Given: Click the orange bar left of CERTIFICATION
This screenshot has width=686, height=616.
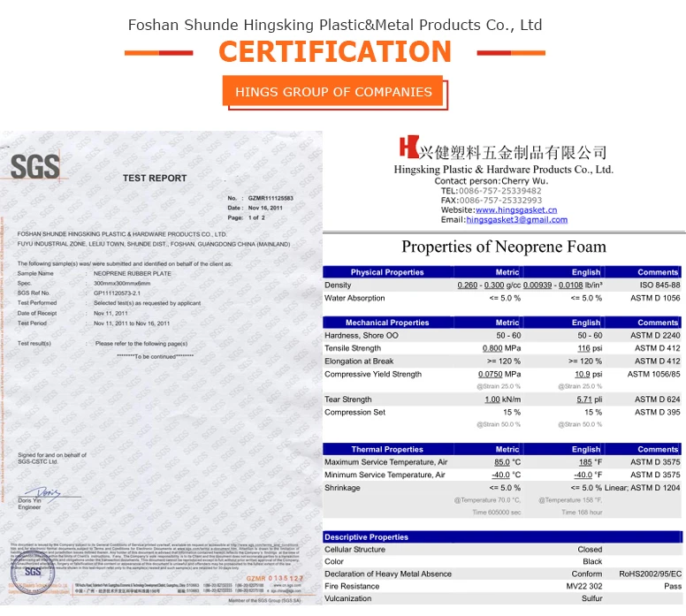Looking at the screenshot, I should point(158,52).
